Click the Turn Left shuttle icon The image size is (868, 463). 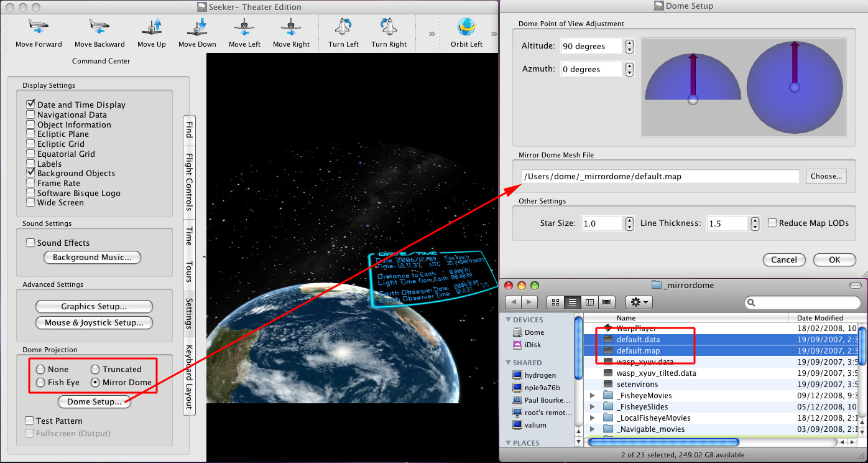point(343,27)
